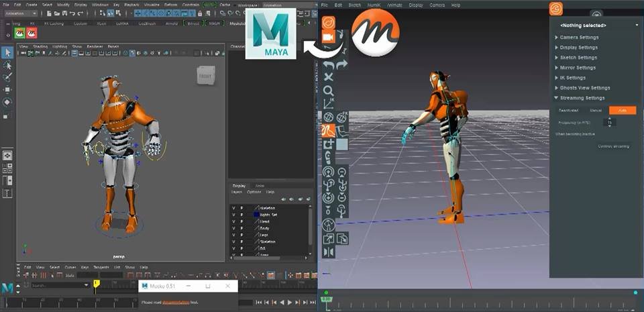Click the orange round icon atop Mosketch settings panel
Screen dimensions: 644x312
[555, 9]
